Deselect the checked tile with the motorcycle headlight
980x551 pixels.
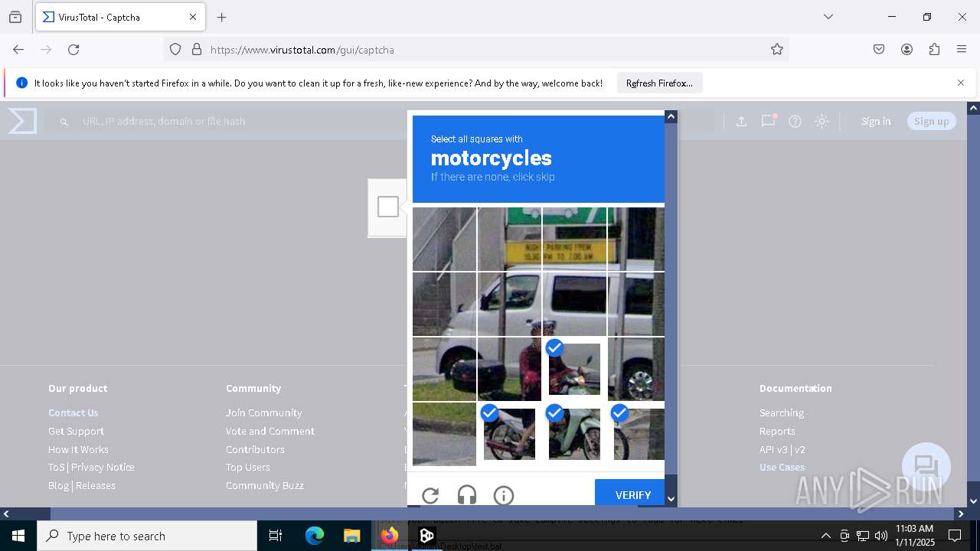574,369
